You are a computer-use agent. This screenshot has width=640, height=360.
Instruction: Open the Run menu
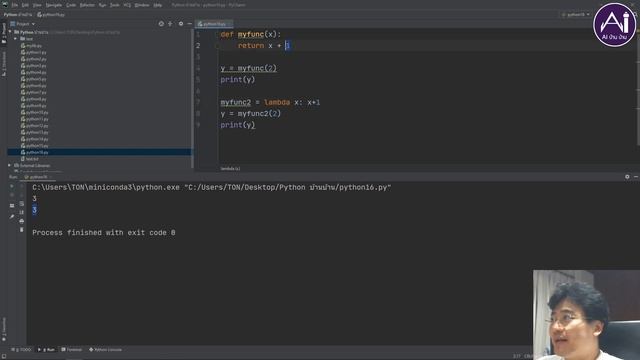102,5
